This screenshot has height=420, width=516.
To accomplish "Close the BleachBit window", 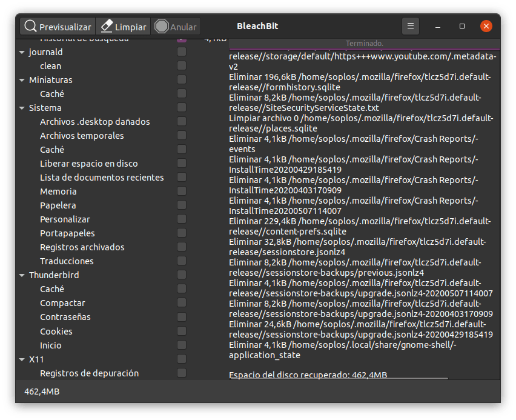I will tap(486, 26).
